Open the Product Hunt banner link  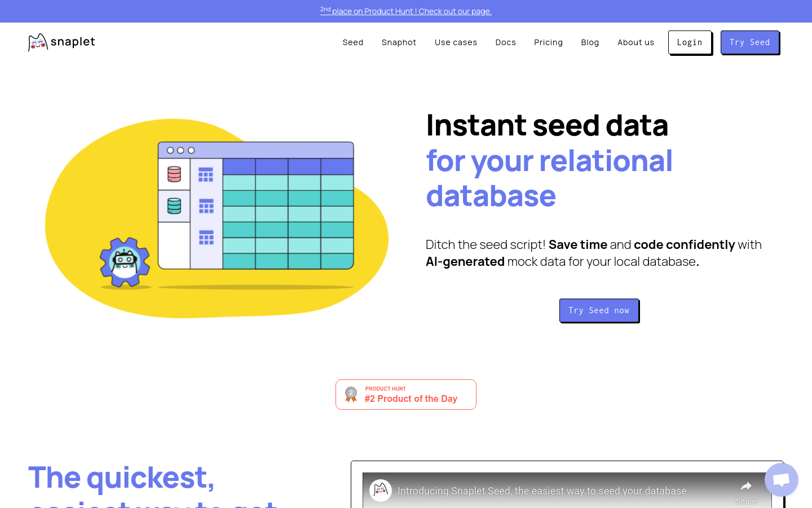click(x=406, y=11)
